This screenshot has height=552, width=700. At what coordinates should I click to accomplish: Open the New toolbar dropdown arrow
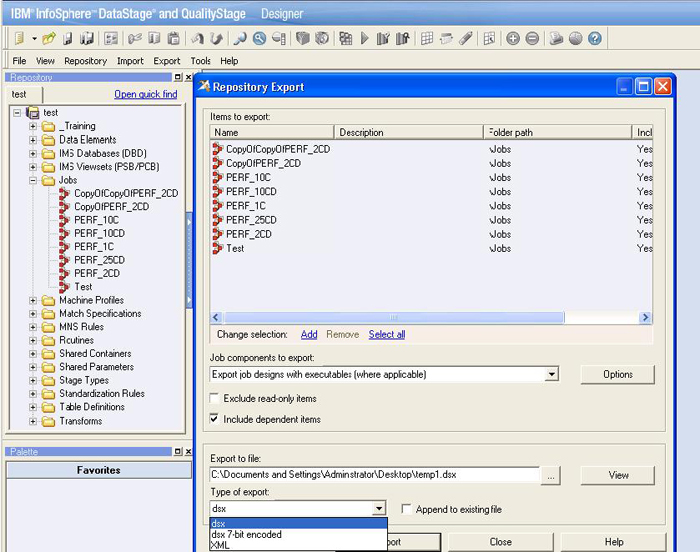(x=34, y=39)
